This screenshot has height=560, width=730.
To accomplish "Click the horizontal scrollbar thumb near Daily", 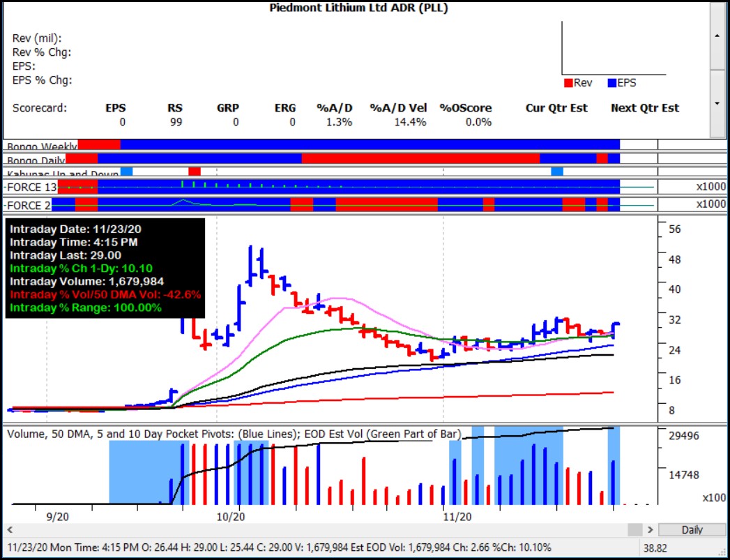I will 634,529.
